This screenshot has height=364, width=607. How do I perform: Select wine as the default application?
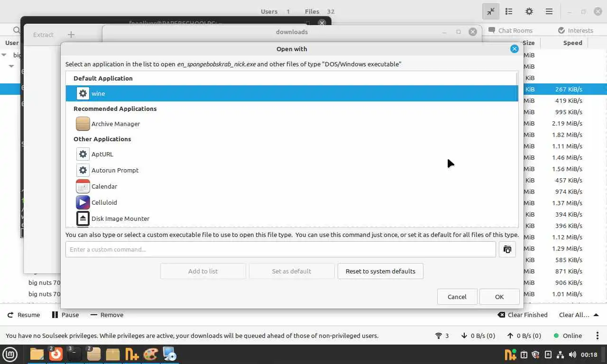point(292,93)
